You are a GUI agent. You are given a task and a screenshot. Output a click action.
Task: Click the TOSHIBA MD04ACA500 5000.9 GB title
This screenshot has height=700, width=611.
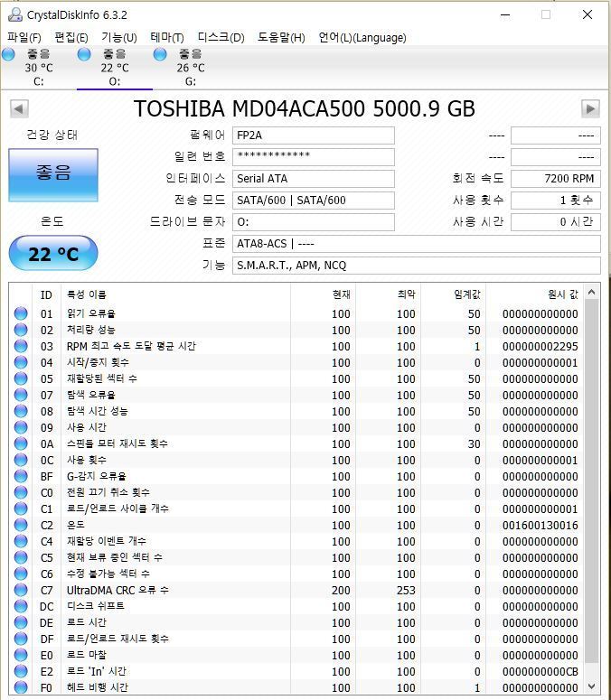[305, 108]
